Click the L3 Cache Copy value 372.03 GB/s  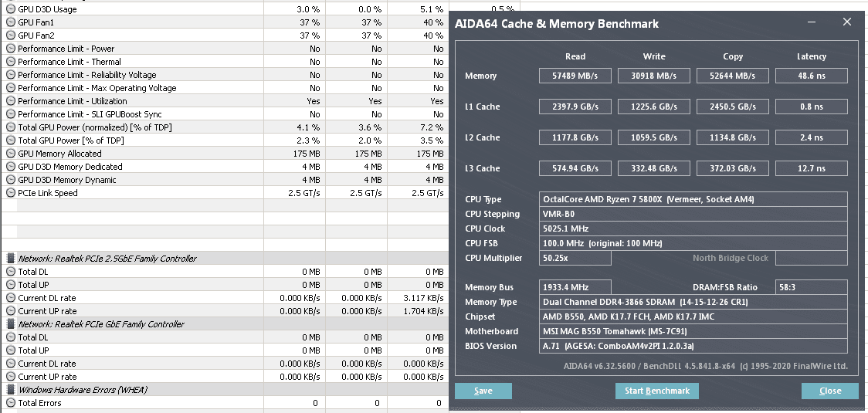point(732,168)
